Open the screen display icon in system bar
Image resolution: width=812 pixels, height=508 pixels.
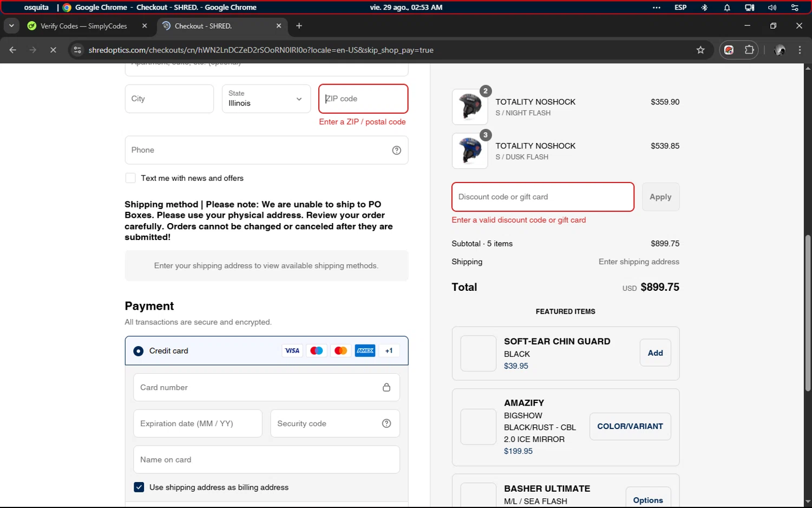click(x=749, y=8)
